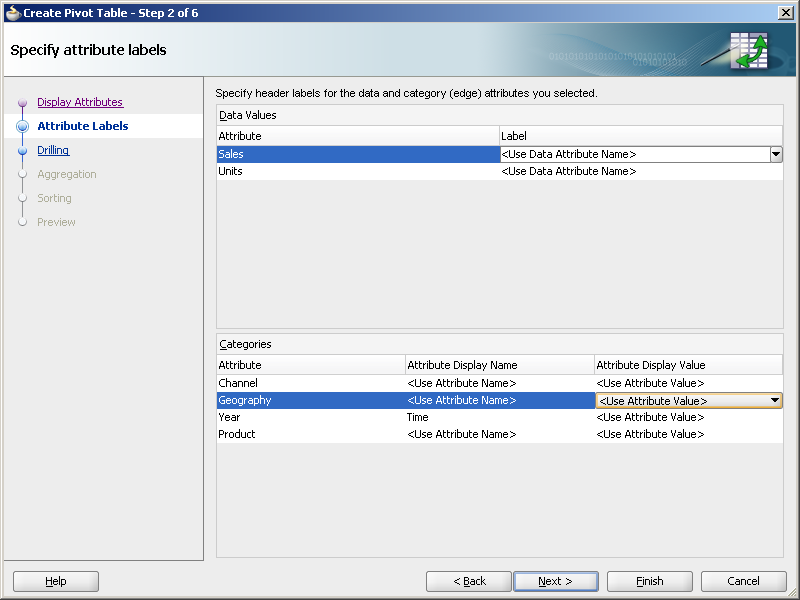
Task: Click the Next button
Action: pyautogui.click(x=556, y=581)
